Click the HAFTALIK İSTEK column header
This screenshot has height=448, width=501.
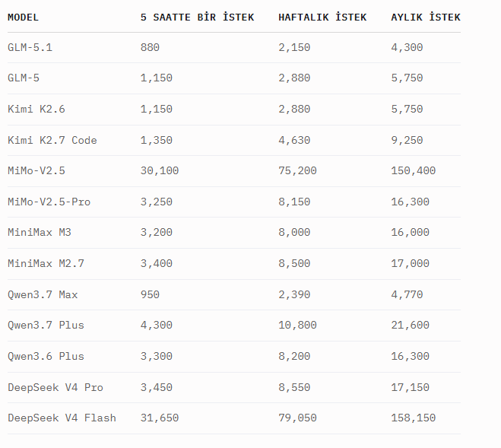(322, 17)
